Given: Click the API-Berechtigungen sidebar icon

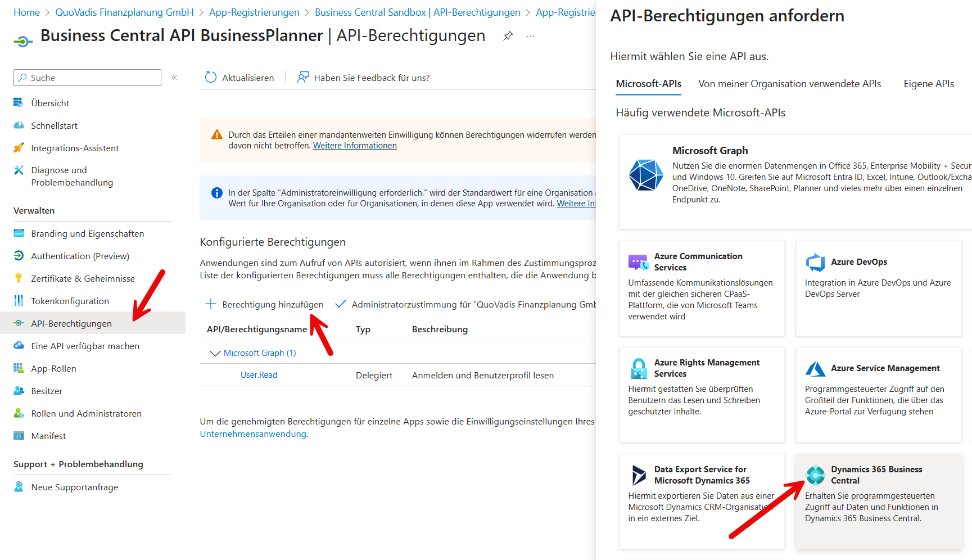Looking at the screenshot, I should coord(19,323).
